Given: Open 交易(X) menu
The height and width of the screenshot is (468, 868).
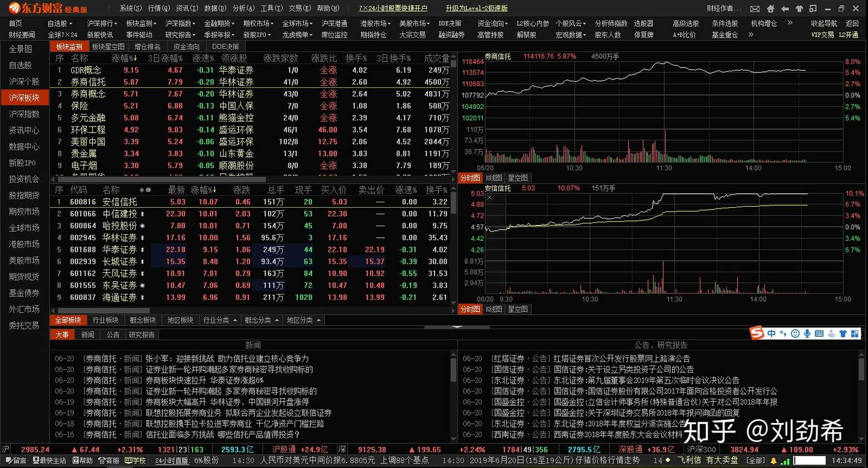Looking at the screenshot, I should pos(300,8).
